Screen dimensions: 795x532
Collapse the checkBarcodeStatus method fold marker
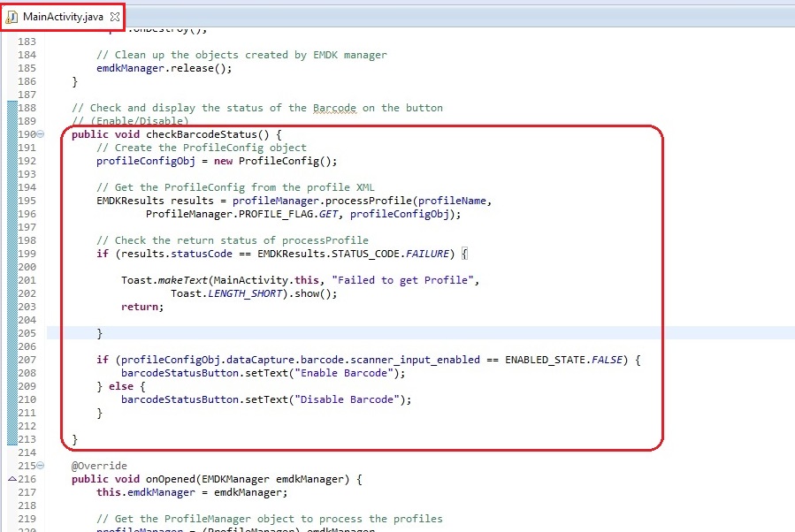point(41,134)
